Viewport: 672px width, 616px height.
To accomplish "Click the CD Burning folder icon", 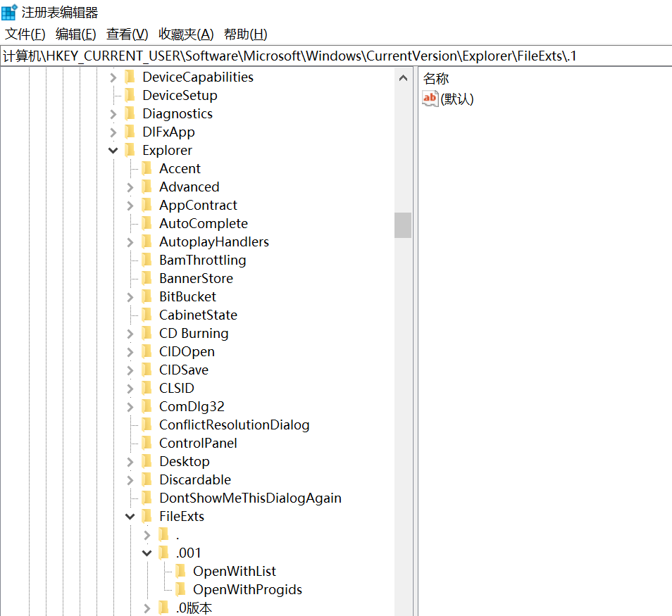I will (147, 333).
